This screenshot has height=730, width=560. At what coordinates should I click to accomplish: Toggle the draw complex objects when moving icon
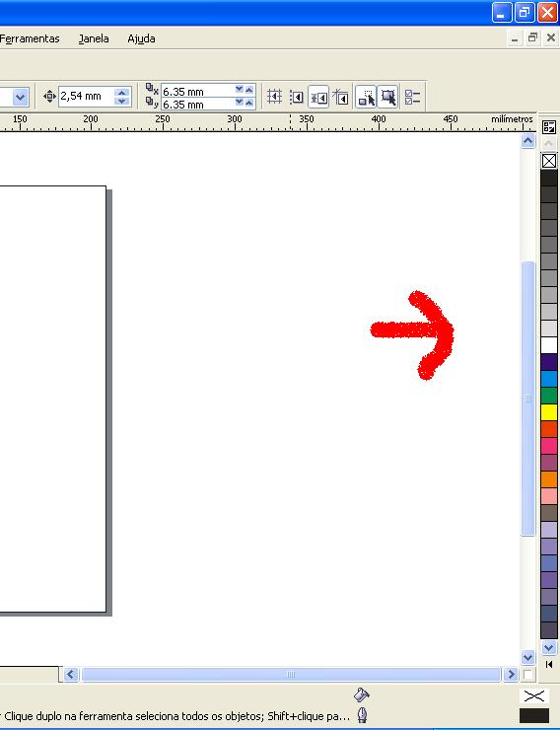366,97
